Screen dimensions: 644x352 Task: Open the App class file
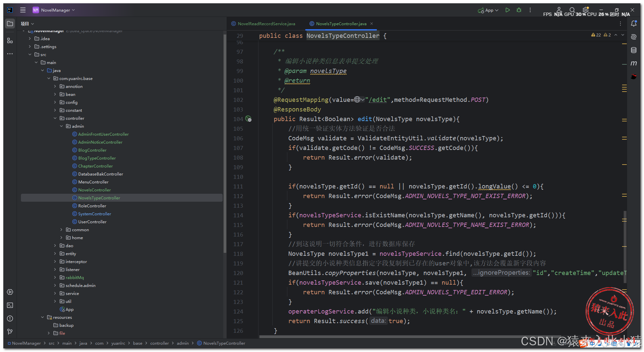pyautogui.click(x=67, y=309)
